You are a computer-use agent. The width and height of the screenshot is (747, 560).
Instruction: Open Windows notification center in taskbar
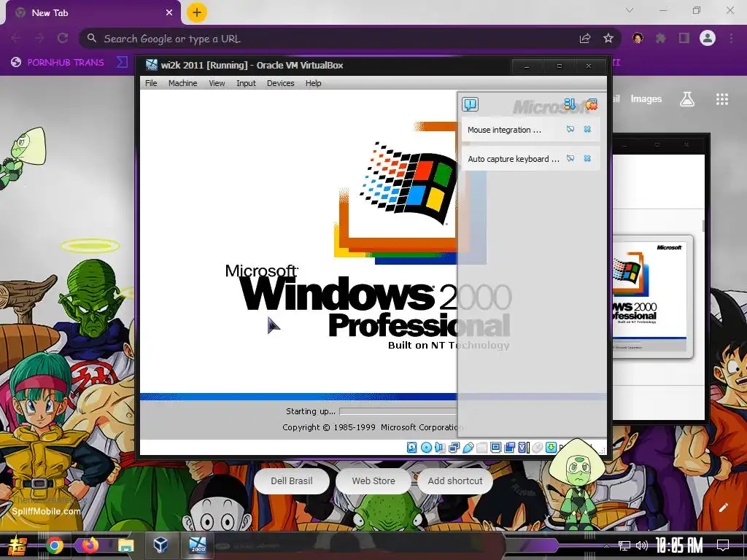point(723,545)
